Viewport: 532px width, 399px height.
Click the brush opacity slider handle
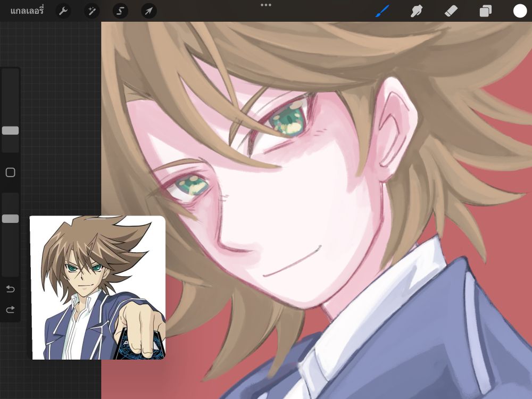coord(11,219)
